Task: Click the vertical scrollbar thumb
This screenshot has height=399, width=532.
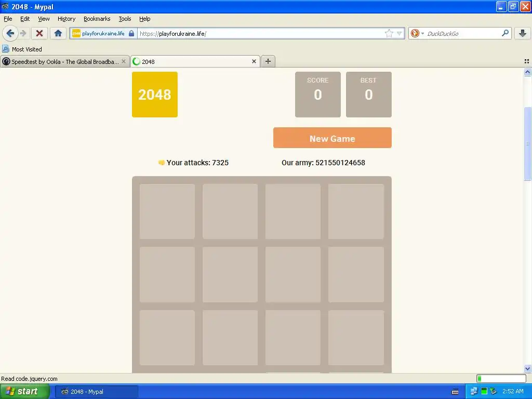Action: pos(527,143)
